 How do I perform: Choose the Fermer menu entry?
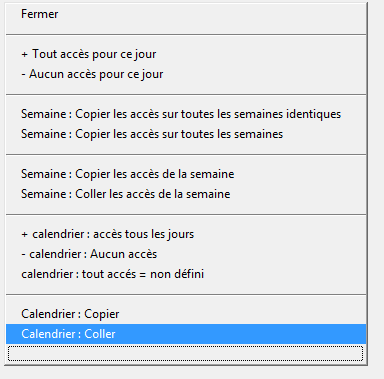[x=186, y=14]
